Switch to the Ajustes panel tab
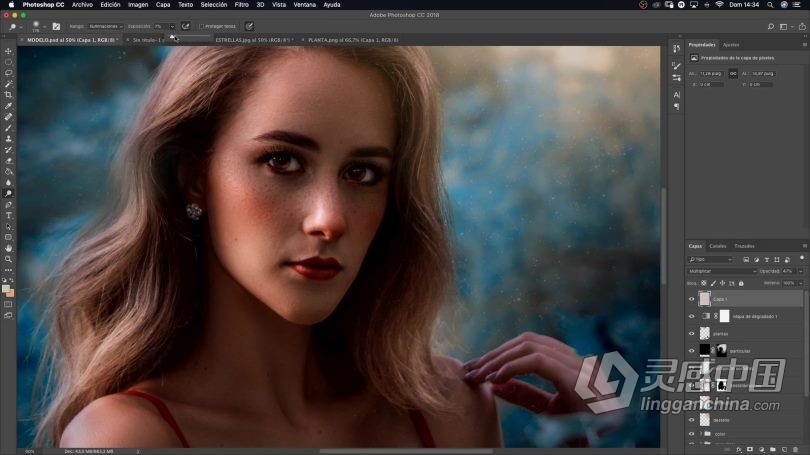 (x=730, y=45)
